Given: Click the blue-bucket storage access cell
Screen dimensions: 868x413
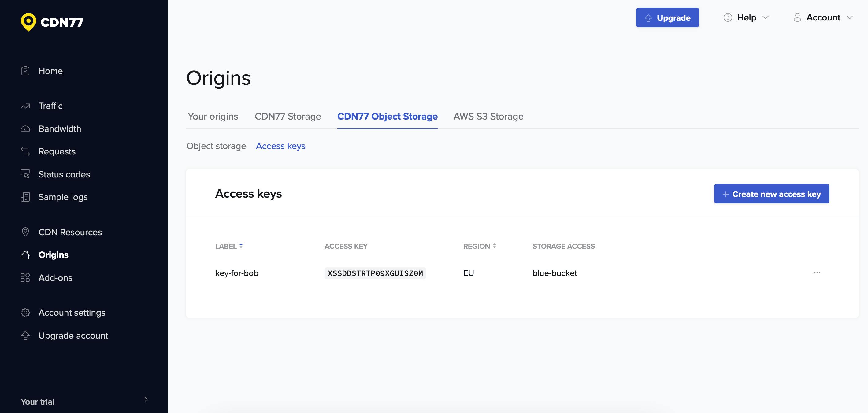Looking at the screenshot, I should (x=555, y=273).
